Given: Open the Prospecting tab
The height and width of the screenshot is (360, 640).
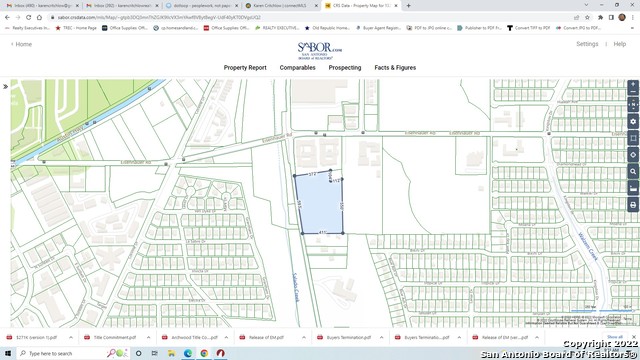Looking at the screenshot, I should click(345, 68).
